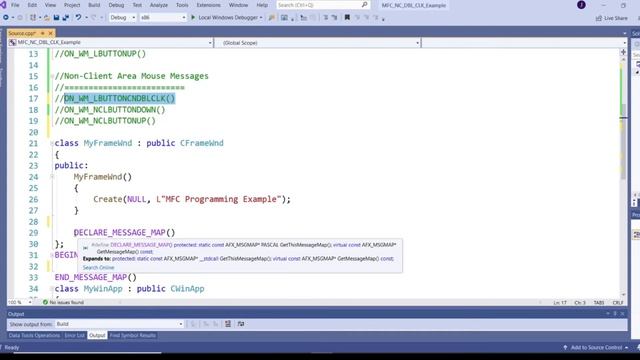640x360 pixels.
Task: Open the Edit menu
Action: point(32,5)
